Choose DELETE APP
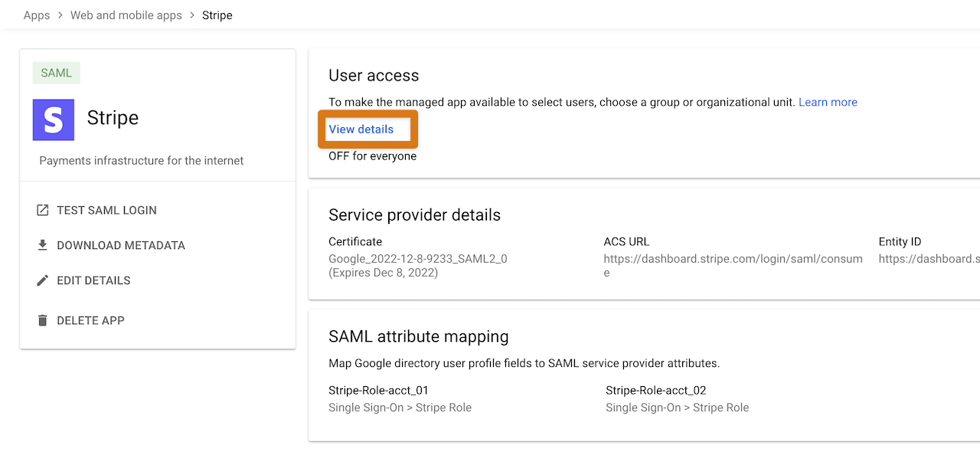The image size is (980, 462). pyautogui.click(x=90, y=320)
